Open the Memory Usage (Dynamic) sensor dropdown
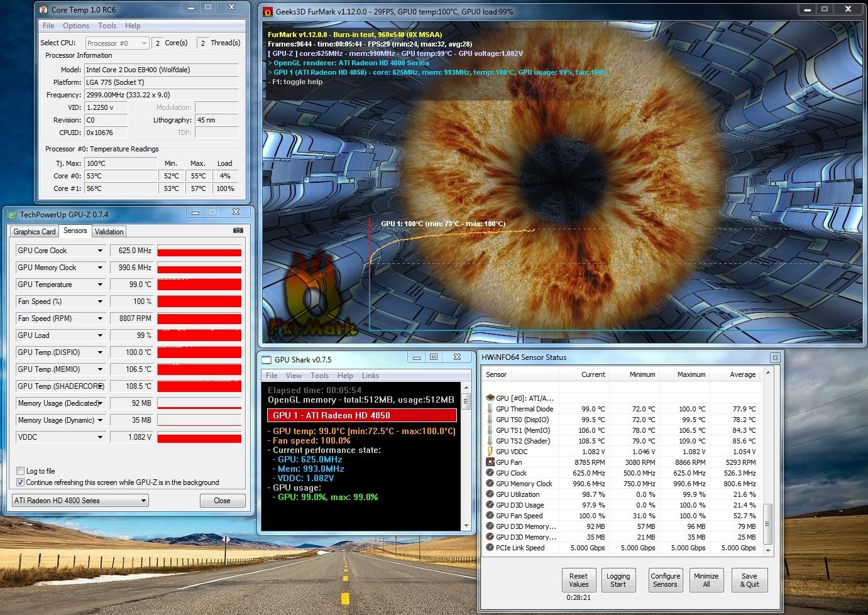Image resolution: width=868 pixels, height=615 pixels. click(x=99, y=420)
